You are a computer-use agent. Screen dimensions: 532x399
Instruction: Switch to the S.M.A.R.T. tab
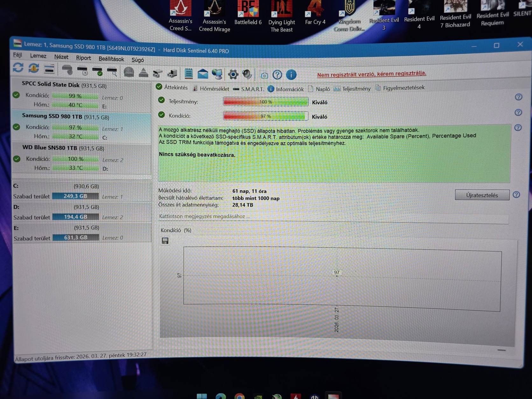tap(248, 89)
